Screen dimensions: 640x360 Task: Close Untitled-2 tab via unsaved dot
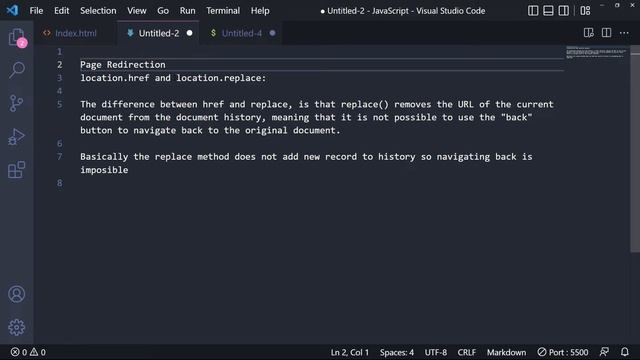pos(189,33)
